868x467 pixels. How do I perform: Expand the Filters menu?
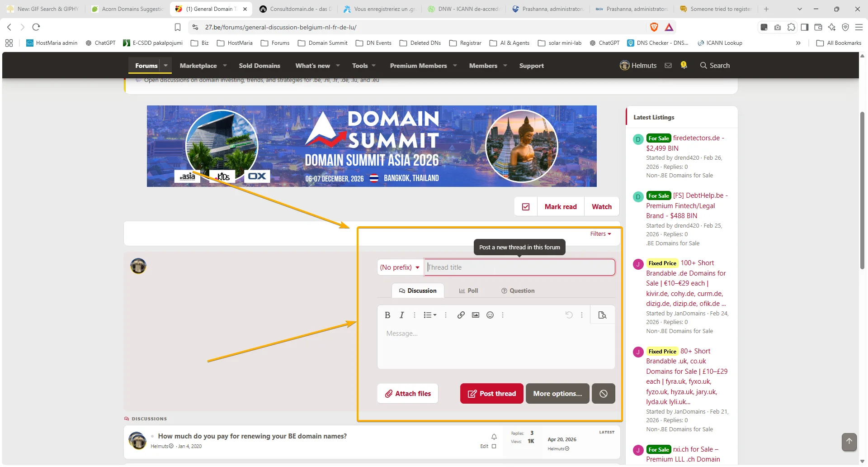click(x=600, y=234)
